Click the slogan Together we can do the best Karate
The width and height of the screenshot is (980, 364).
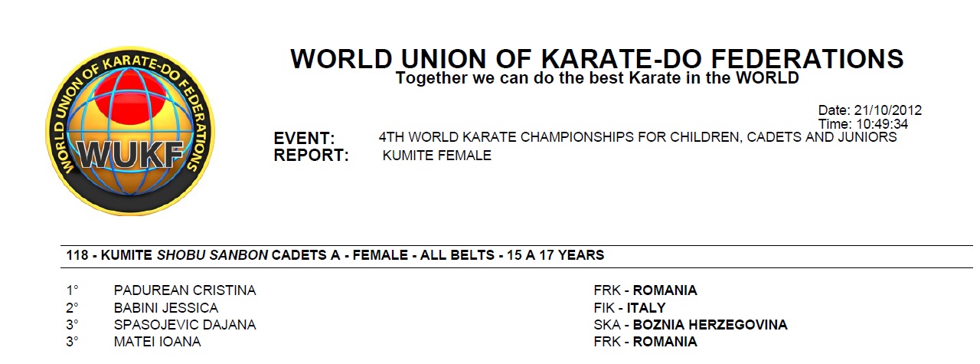pos(597,78)
